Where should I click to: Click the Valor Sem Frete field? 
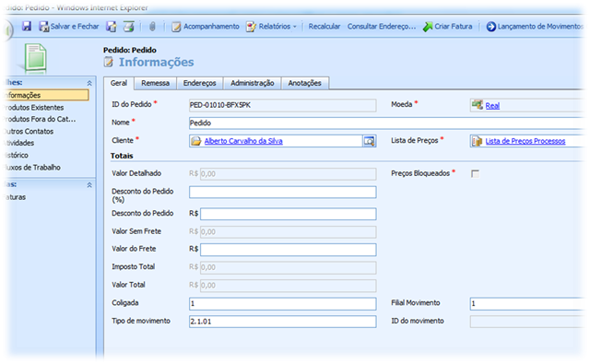coord(289,232)
